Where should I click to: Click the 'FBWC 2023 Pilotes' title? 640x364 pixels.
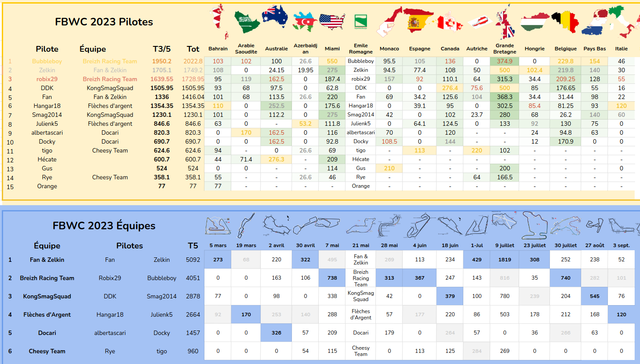pyautogui.click(x=104, y=22)
